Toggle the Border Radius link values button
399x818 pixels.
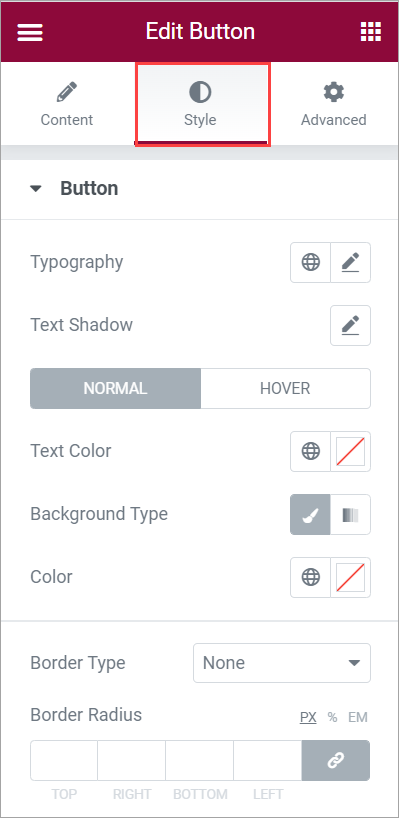336,760
